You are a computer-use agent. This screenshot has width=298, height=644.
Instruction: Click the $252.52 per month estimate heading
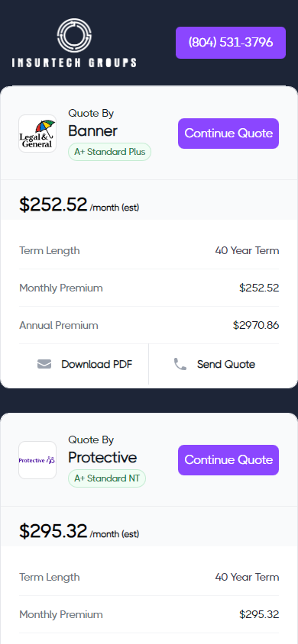(79, 204)
